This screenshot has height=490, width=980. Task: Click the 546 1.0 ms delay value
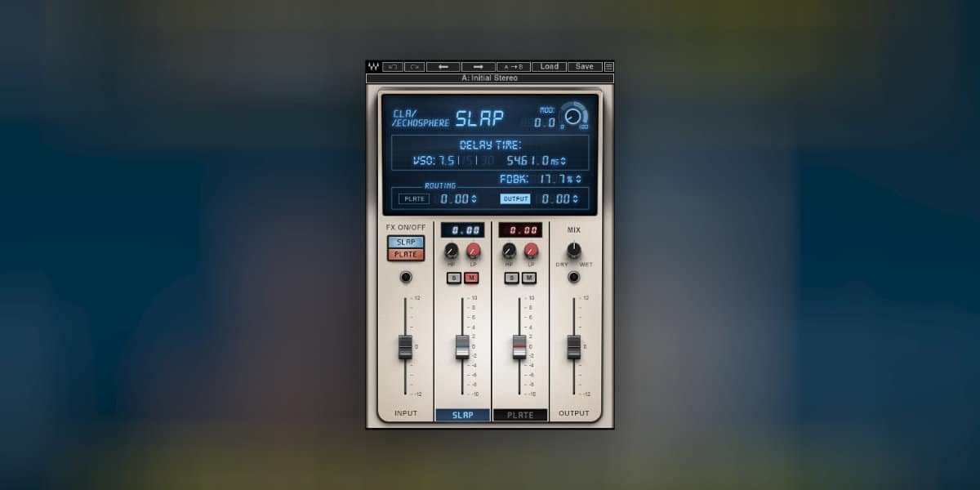click(x=528, y=161)
